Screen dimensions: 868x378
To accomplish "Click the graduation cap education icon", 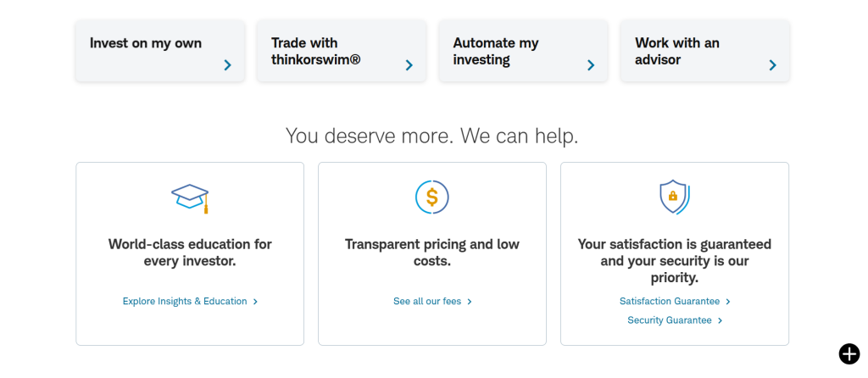I will pos(190,197).
